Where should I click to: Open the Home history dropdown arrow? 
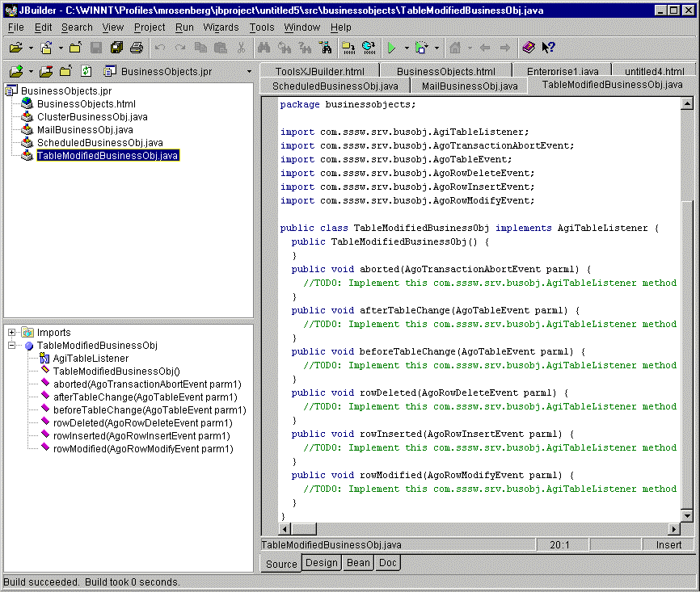click(470, 48)
